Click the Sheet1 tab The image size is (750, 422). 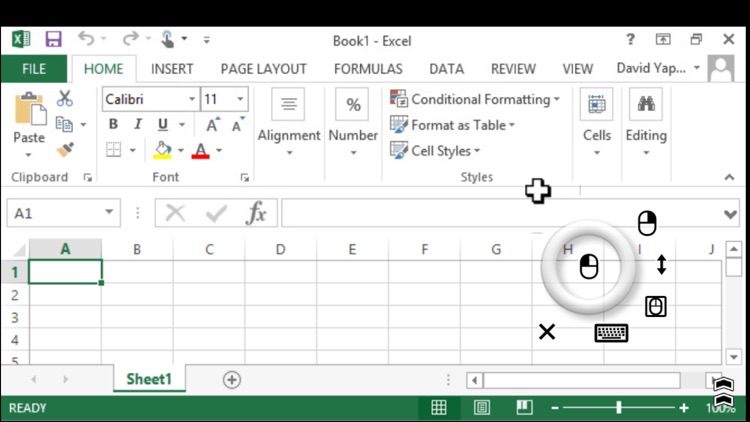coord(149,379)
